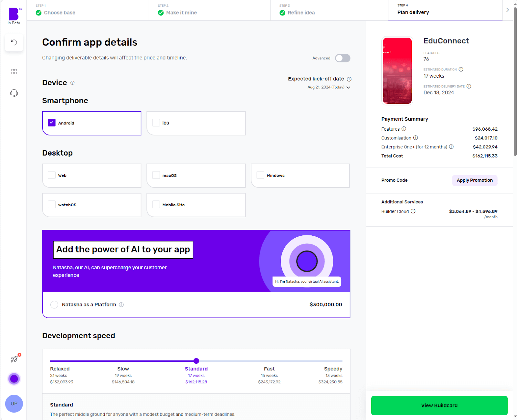Viewport: 517px width, 420px height.
Task: Click the undo arrow icon in sidebar
Action: click(14, 42)
